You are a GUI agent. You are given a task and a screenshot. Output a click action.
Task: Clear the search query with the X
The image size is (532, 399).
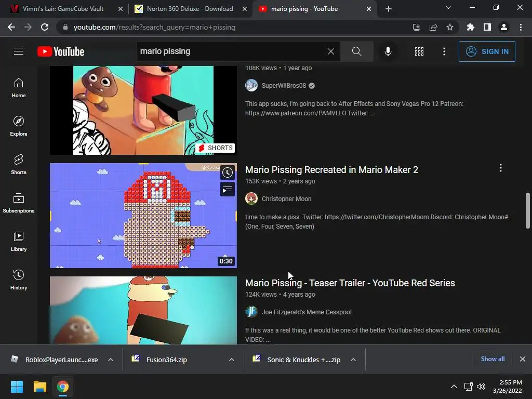(331, 51)
